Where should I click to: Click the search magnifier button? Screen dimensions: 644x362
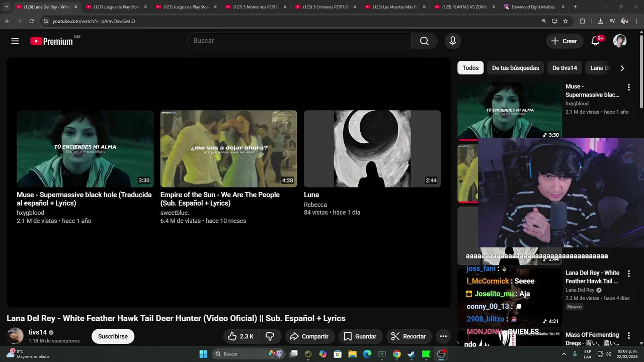pyautogui.click(x=424, y=41)
